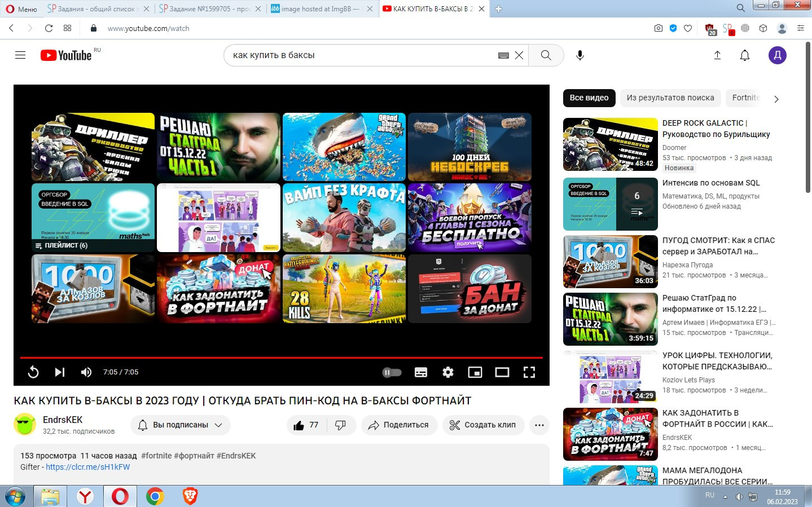Expand the Вы подписаны subscription dropdown
The height and width of the screenshot is (507, 812).
(181, 425)
